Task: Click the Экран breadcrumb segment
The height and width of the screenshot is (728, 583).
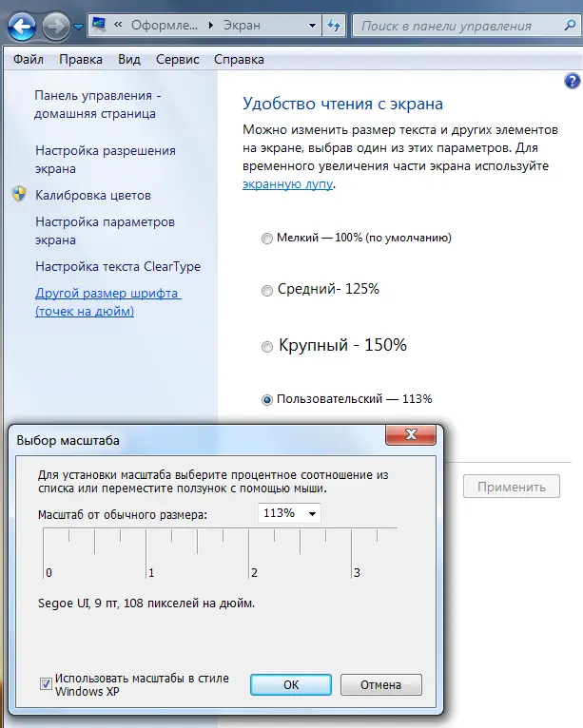Action: (242, 25)
